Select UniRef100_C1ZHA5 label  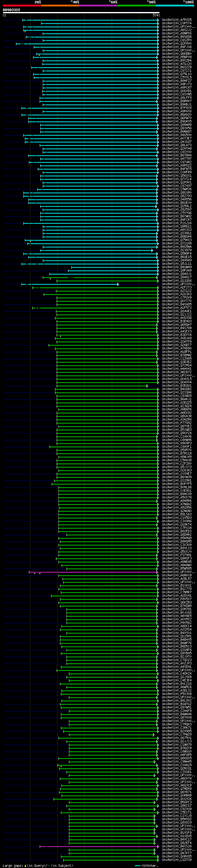click(177, 358)
